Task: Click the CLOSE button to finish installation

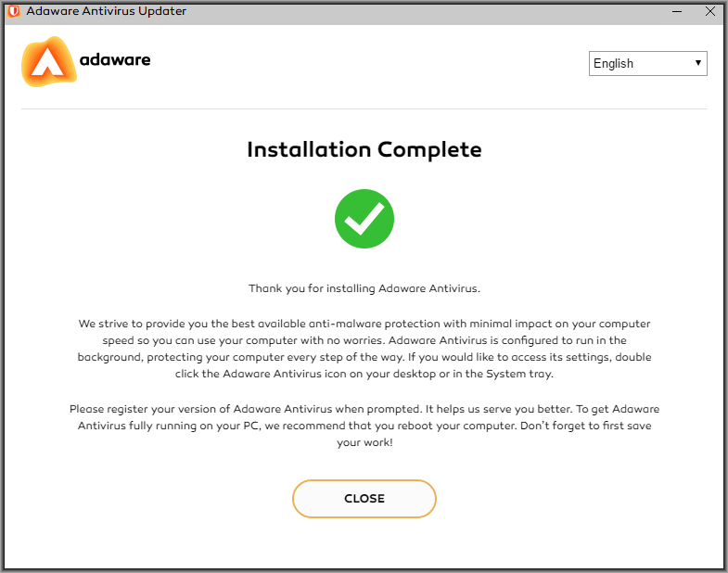Action: pos(364,499)
